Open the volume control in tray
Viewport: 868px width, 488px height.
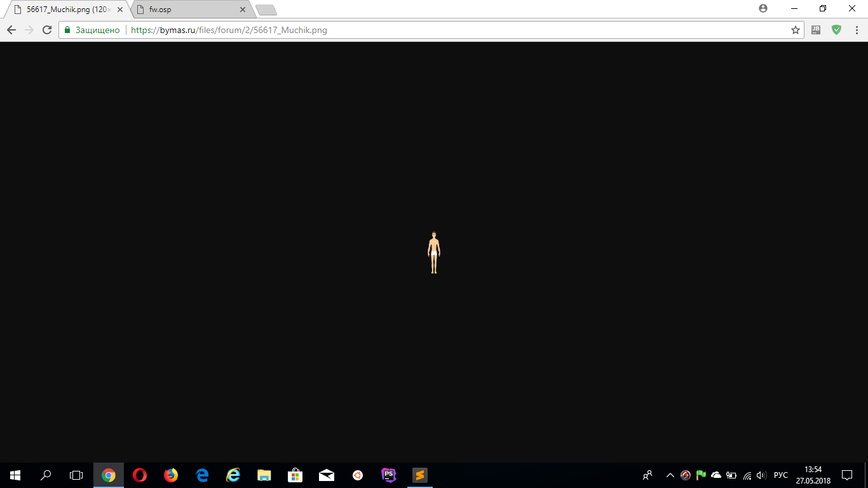[x=761, y=475]
